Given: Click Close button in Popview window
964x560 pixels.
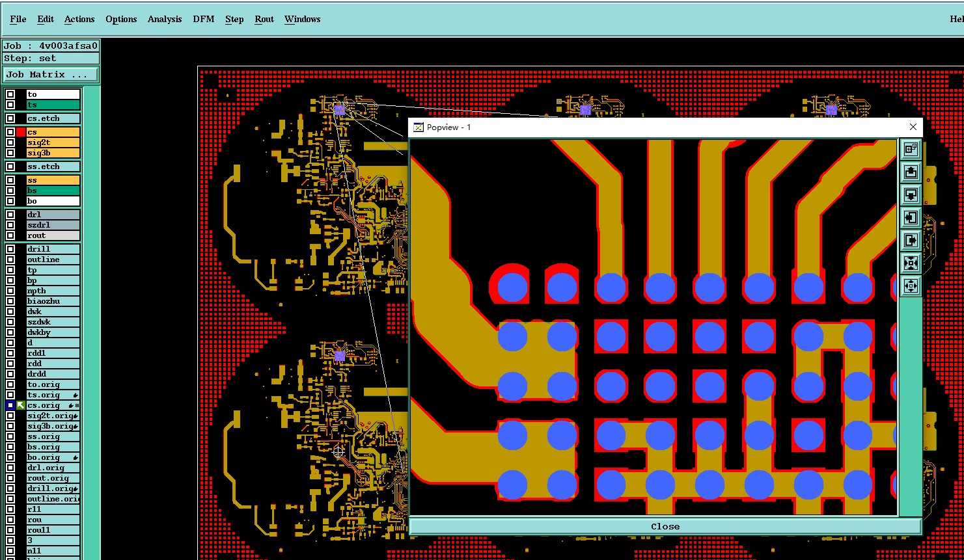Looking at the screenshot, I should (x=665, y=526).
